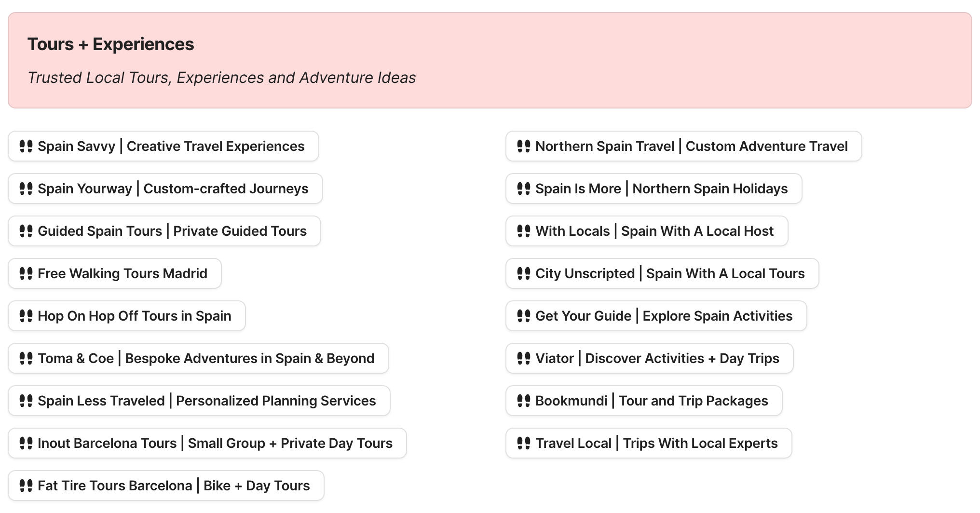
Task: Click footprints icon next to With Locals
Action: (524, 231)
